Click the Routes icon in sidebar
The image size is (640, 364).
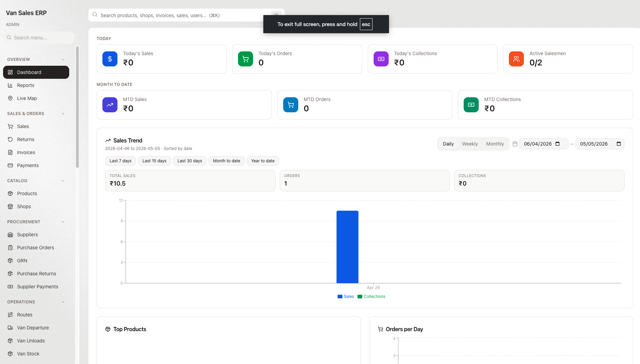tap(10, 315)
